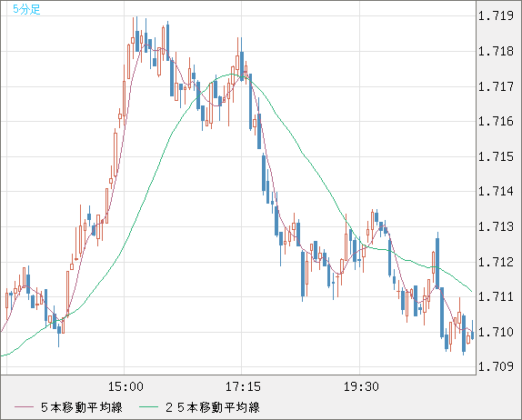Click the 1.717 price axis label
The image size is (522, 420).
pos(496,86)
